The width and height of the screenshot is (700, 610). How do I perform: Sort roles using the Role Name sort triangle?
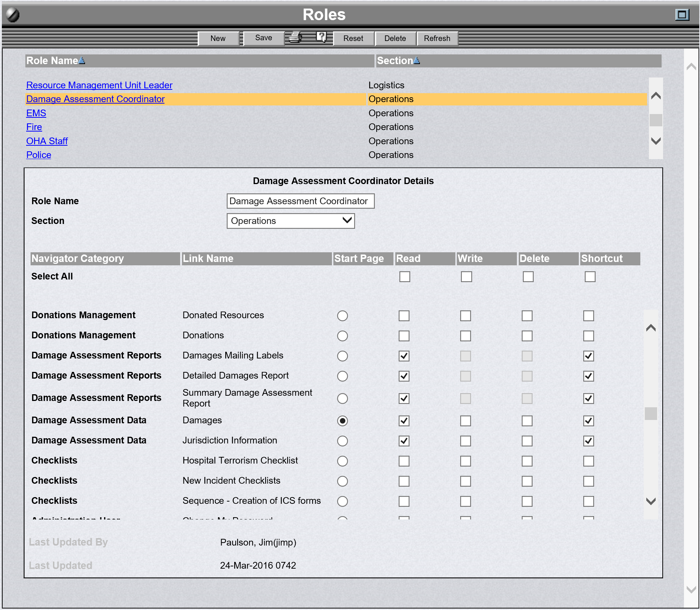82,61
